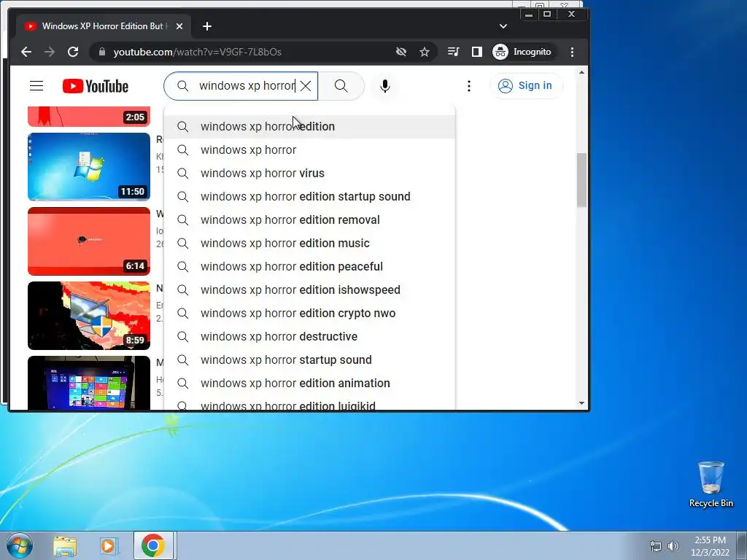
Task: Open the volume speaker tray icon
Action: tap(673, 546)
